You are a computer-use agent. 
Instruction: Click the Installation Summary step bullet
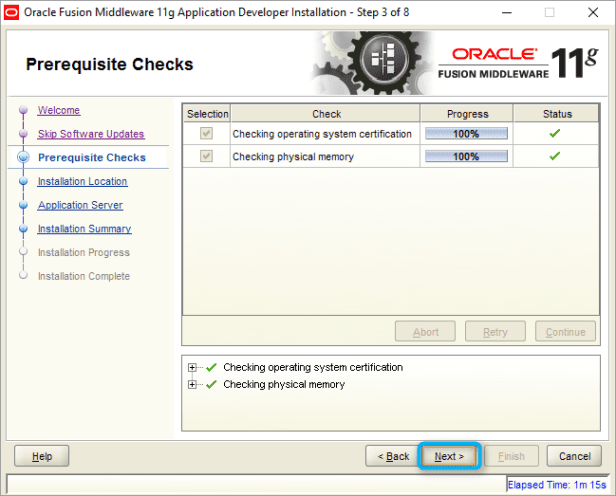[24, 229]
